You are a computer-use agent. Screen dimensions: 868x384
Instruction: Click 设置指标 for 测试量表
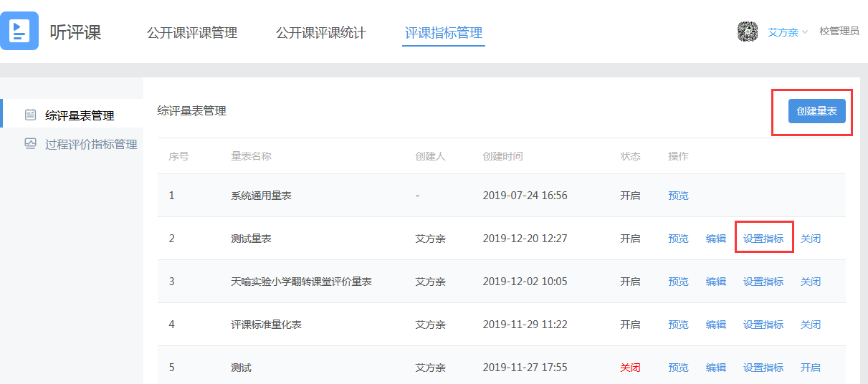[763, 239]
